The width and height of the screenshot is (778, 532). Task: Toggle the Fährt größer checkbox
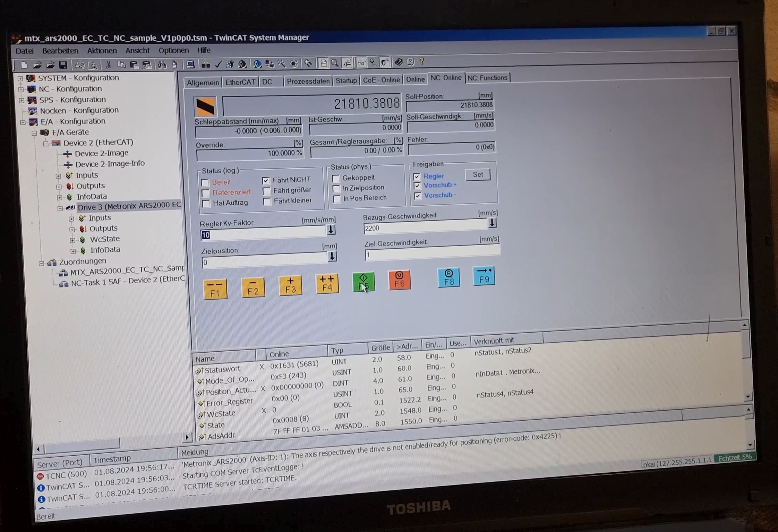pyautogui.click(x=267, y=191)
